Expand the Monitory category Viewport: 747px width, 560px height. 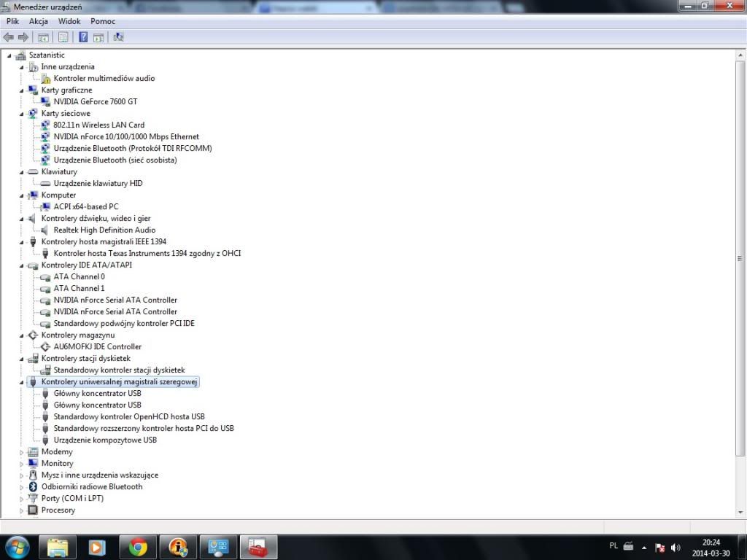point(21,464)
